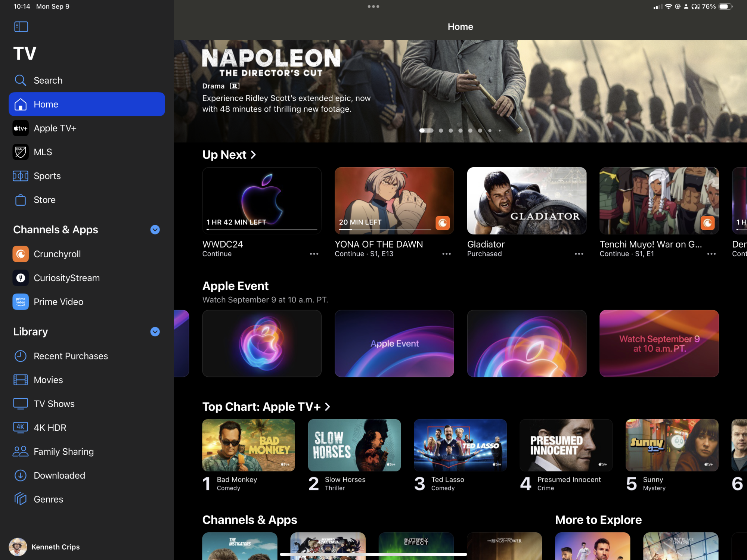This screenshot has width=747, height=560.
Task: Open more options for Gladiator
Action: coord(579,254)
